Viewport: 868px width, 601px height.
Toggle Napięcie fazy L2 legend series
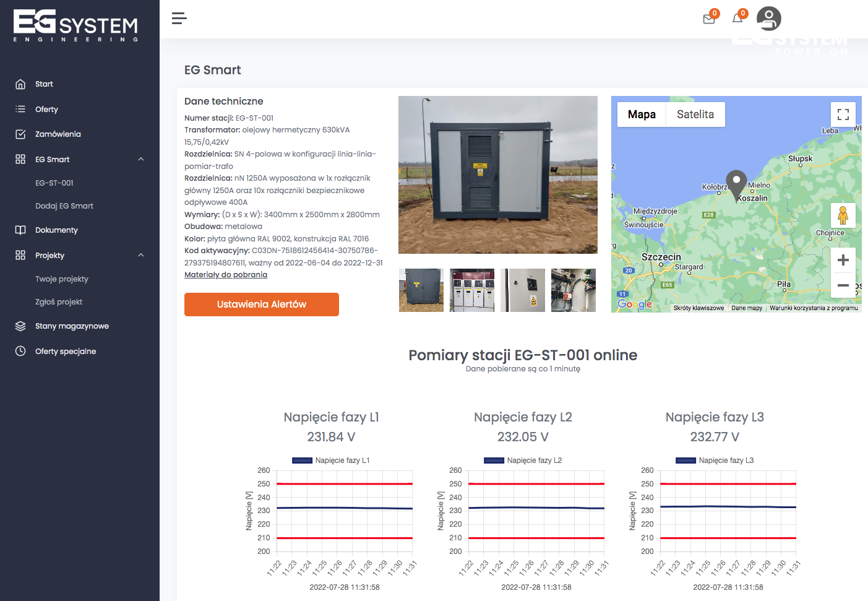click(522, 460)
